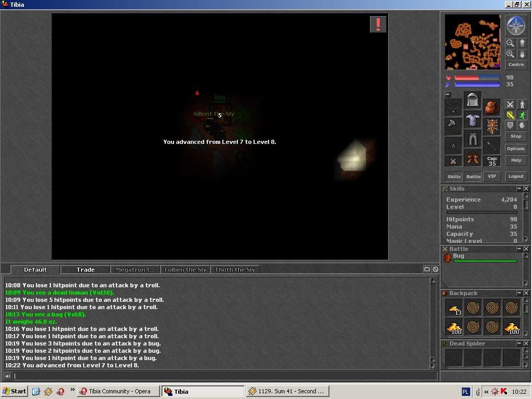The height and width of the screenshot is (399, 532).
Task: Collapse the equipment panel with minus button
Action: pyautogui.click(x=448, y=95)
